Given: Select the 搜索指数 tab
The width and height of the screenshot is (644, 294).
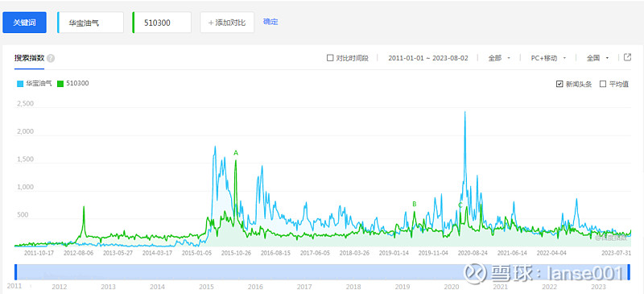Looking at the screenshot, I should tap(29, 58).
